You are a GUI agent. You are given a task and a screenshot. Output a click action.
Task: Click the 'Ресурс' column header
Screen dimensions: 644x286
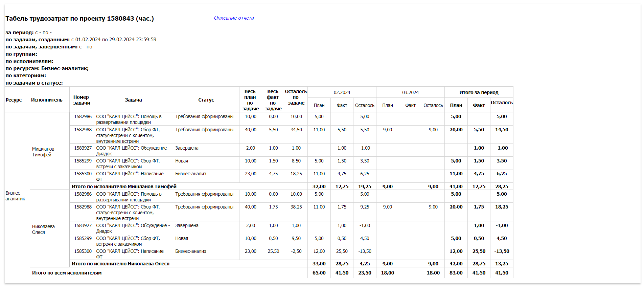point(14,100)
